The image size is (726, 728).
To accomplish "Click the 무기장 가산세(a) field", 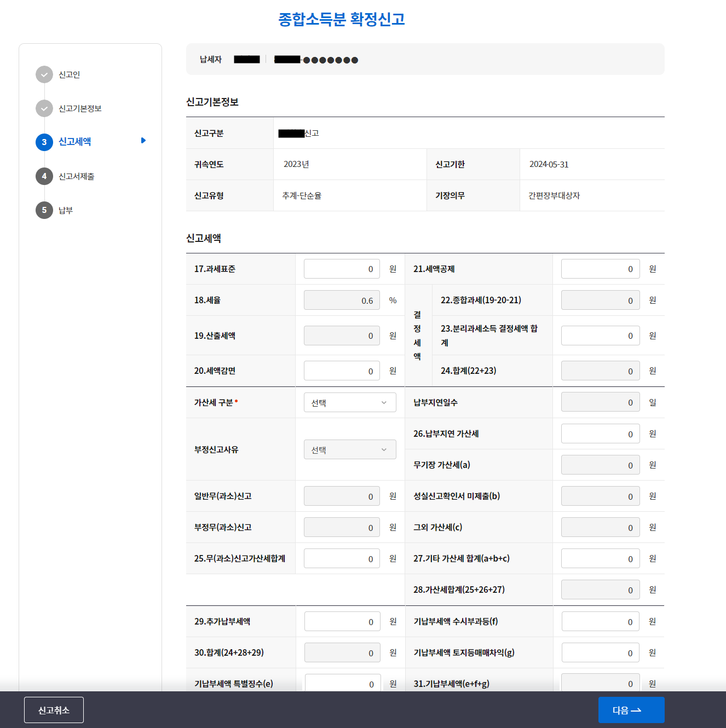I will (601, 465).
